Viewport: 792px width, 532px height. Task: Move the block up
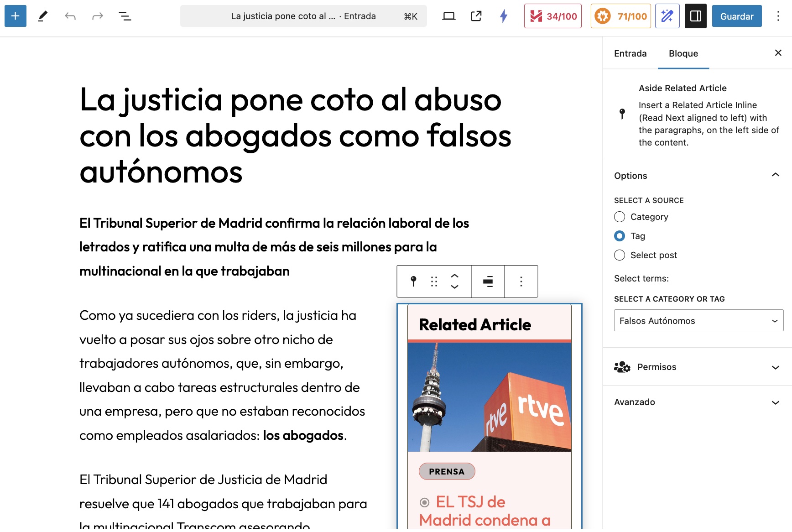point(454,276)
